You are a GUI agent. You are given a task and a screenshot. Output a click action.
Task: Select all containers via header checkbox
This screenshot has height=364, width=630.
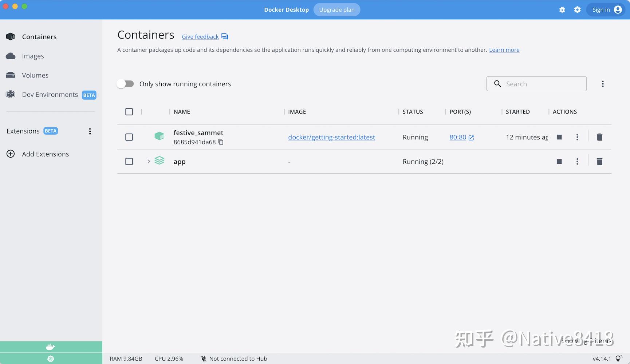129,112
